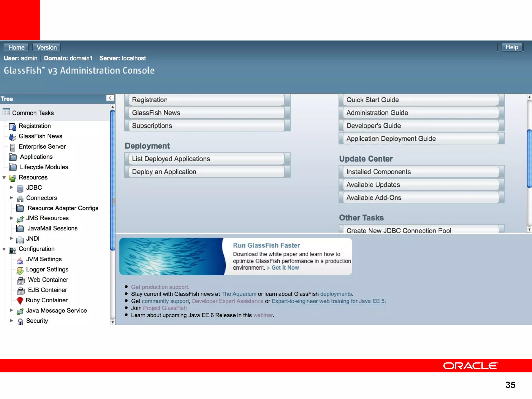Collapse the Configuration tree node
532x399 pixels.
coord(4,249)
